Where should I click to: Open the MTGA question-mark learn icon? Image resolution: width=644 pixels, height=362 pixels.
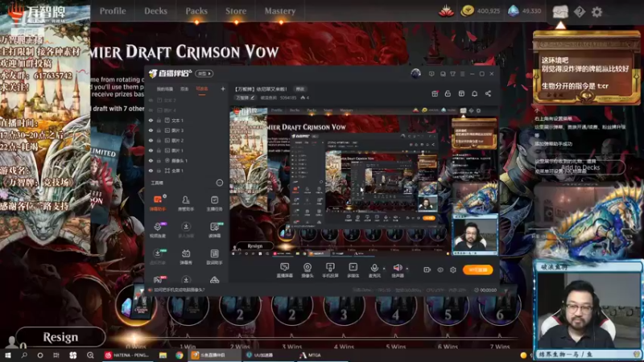(x=580, y=12)
